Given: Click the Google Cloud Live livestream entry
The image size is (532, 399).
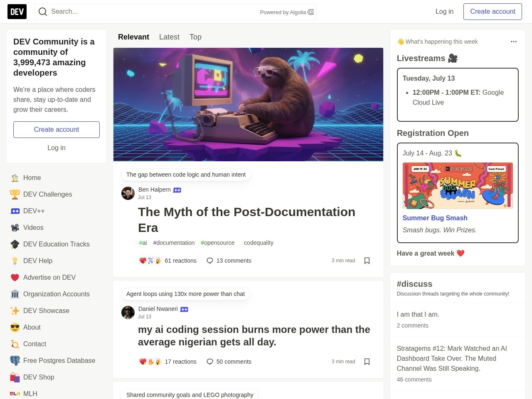Looking at the screenshot, I should click(458, 97).
